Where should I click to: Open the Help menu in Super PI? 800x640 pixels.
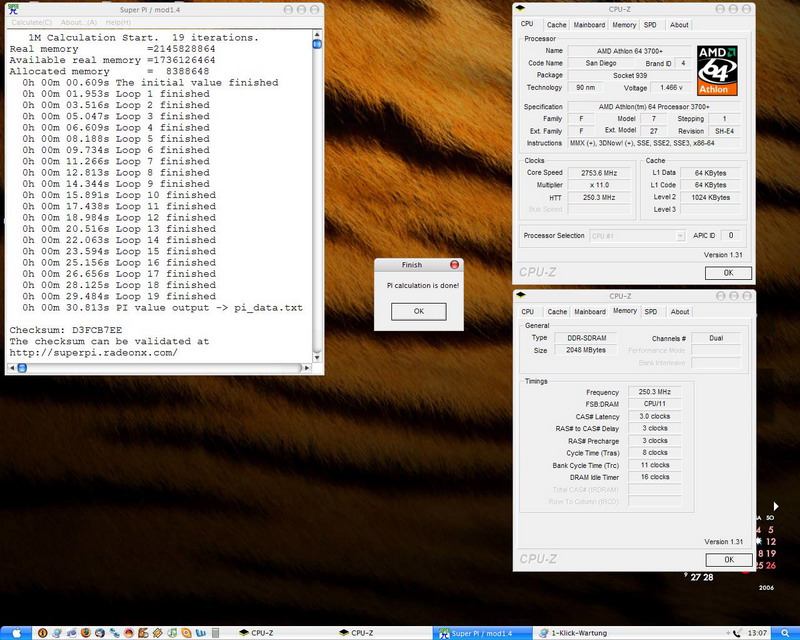(118, 22)
